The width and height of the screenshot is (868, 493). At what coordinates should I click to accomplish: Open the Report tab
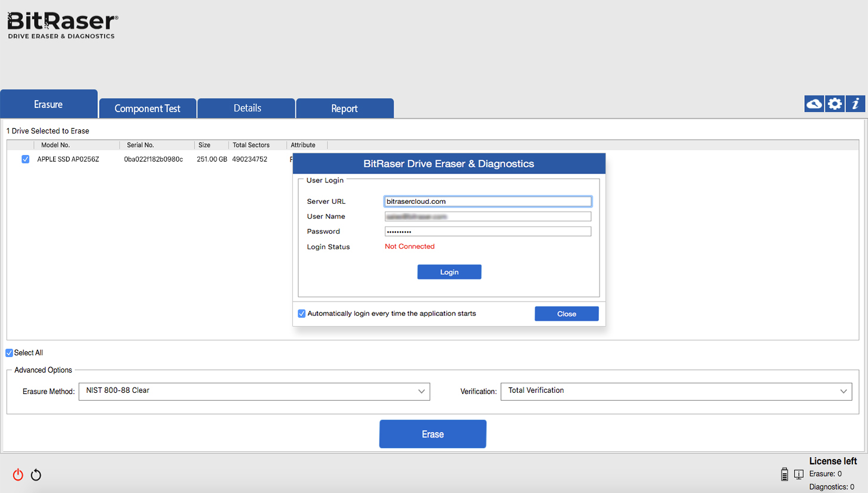344,108
